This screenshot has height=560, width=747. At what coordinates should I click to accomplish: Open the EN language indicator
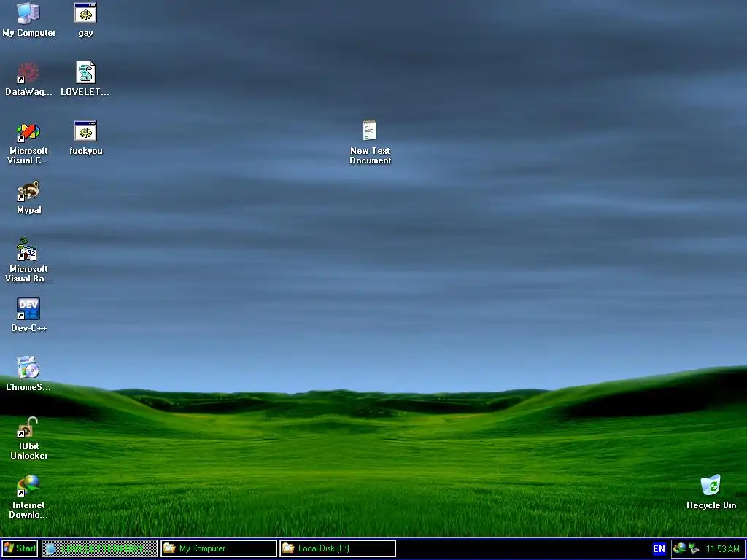659,548
